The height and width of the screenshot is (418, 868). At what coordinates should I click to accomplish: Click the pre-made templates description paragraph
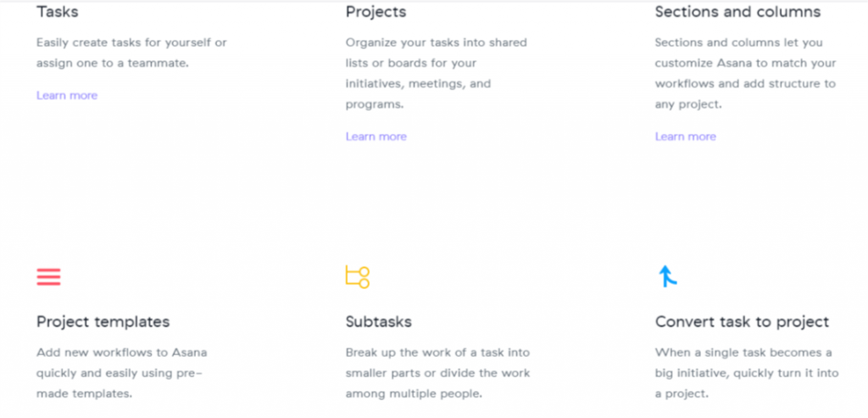(121, 373)
